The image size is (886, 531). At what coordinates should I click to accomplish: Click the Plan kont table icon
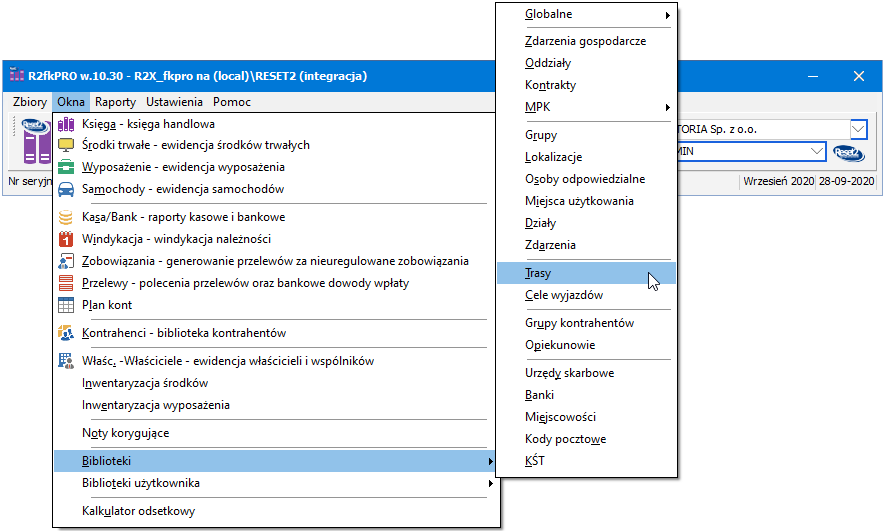tap(66, 305)
